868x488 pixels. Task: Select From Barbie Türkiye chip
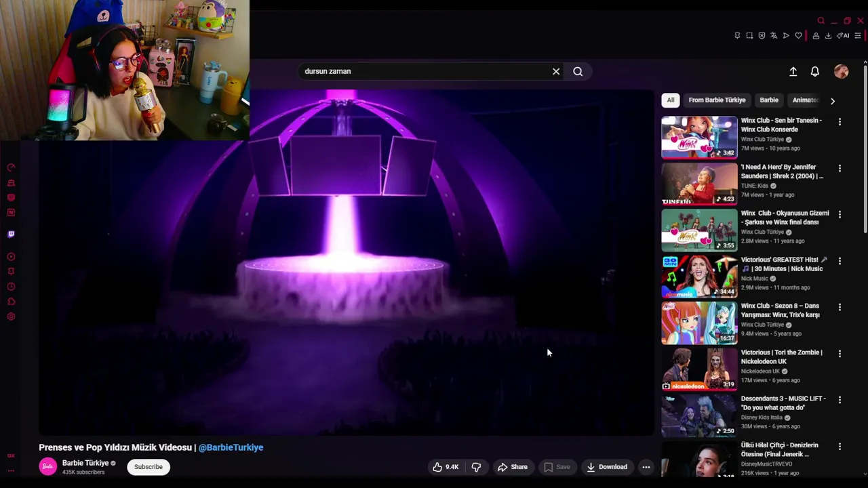[717, 100]
